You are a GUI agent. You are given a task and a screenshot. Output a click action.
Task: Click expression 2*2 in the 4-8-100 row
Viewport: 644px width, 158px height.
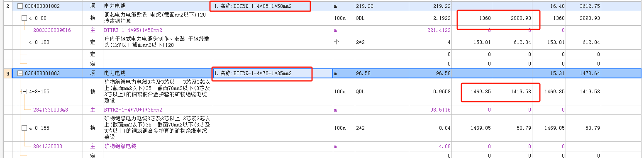(x=360, y=42)
